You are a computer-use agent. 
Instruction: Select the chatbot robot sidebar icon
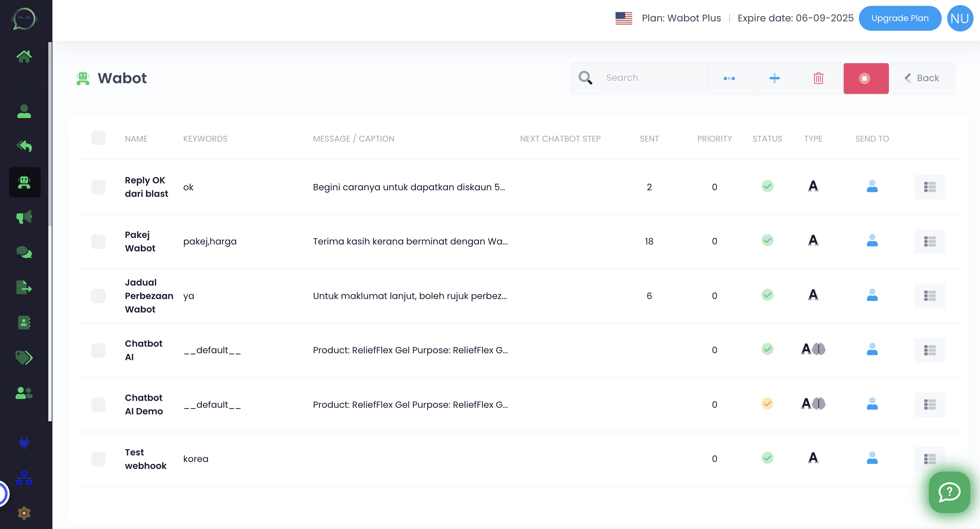coord(25,182)
